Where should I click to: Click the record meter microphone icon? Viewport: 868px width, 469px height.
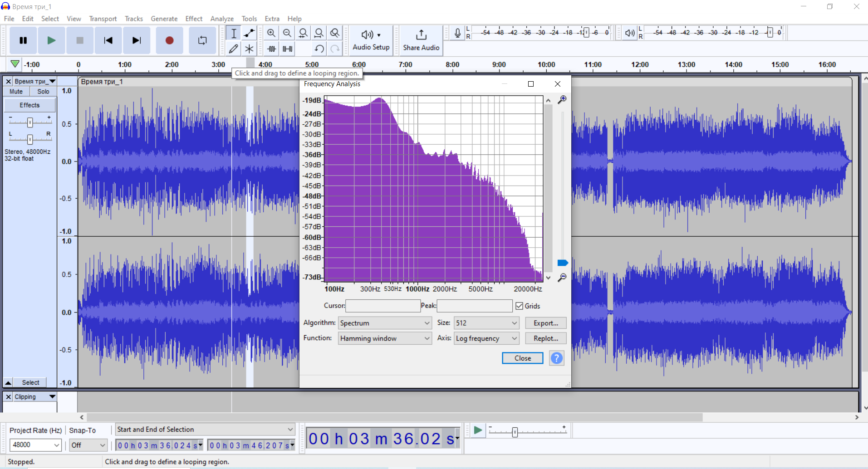457,33
